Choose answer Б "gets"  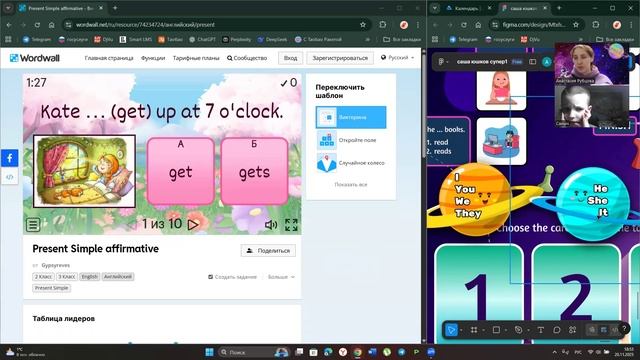[x=254, y=171]
